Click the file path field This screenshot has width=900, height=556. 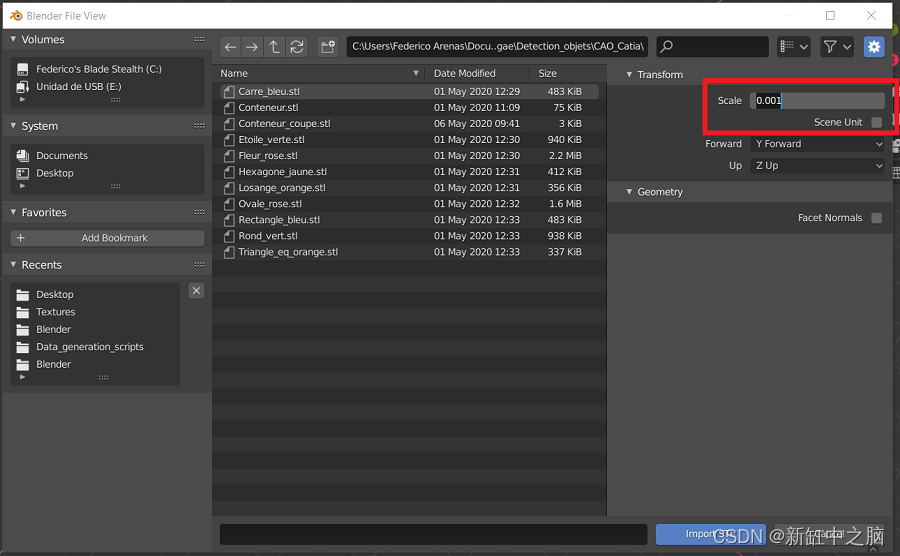(497, 46)
